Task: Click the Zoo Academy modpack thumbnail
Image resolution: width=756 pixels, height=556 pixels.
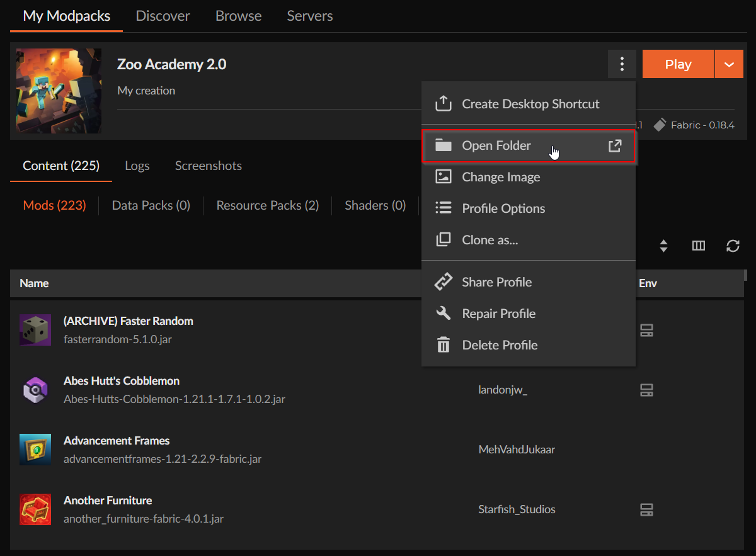Action: coord(59,91)
